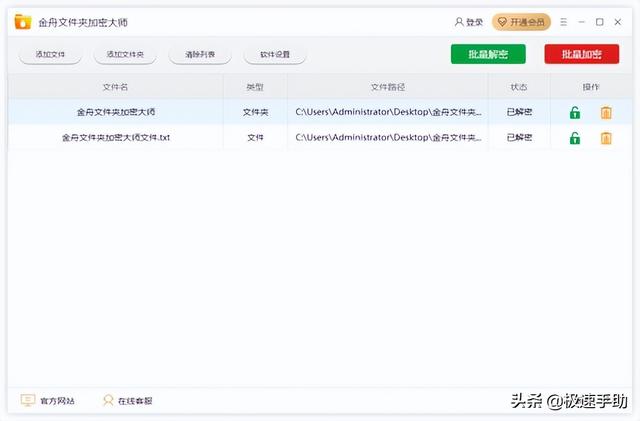Click the 状态 column header
The width and height of the screenshot is (640, 421).
pos(519,87)
